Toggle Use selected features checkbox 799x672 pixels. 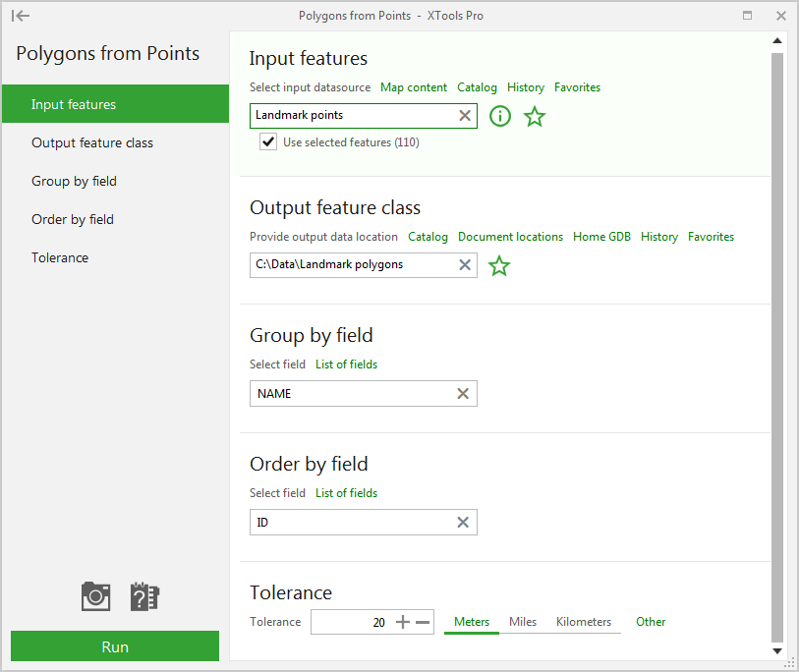click(267, 142)
